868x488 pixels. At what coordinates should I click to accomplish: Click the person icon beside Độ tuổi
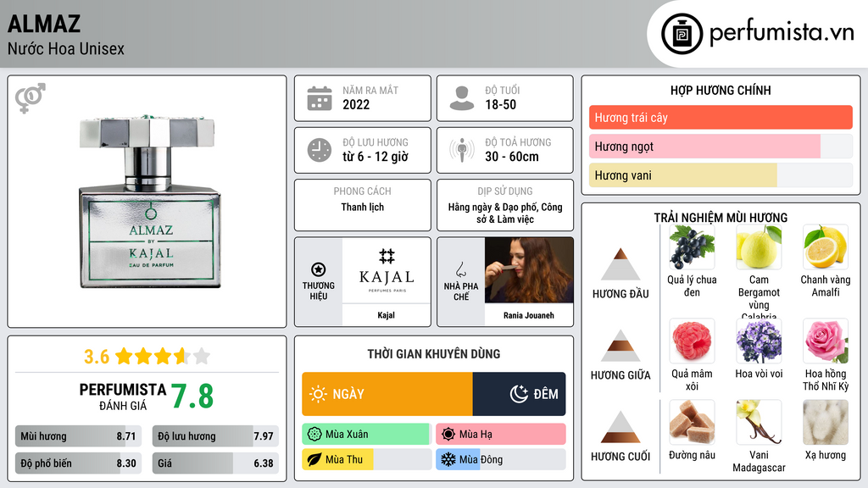coord(462,98)
